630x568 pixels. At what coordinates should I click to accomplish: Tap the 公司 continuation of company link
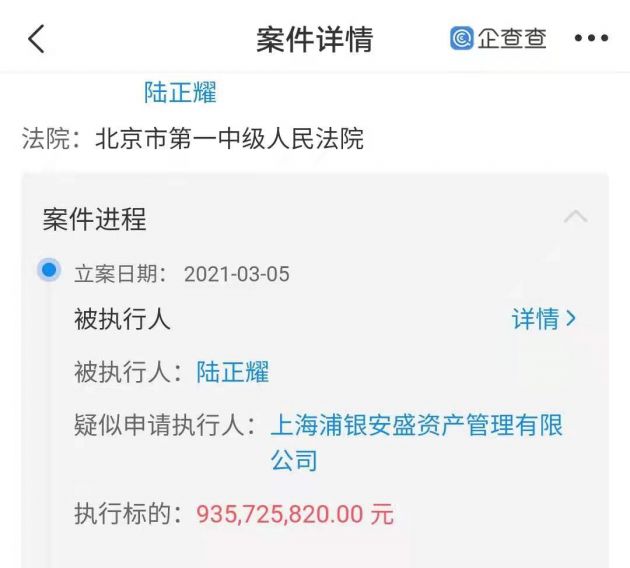tap(294, 460)
